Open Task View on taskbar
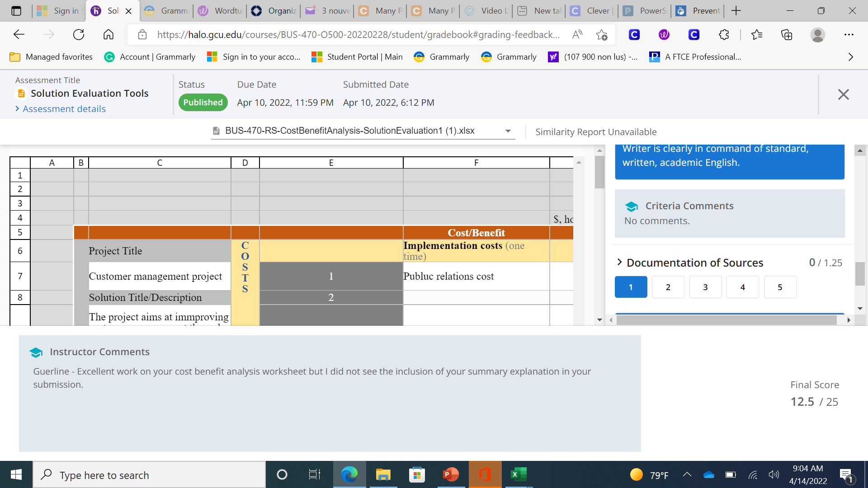 tap(314, 474)
